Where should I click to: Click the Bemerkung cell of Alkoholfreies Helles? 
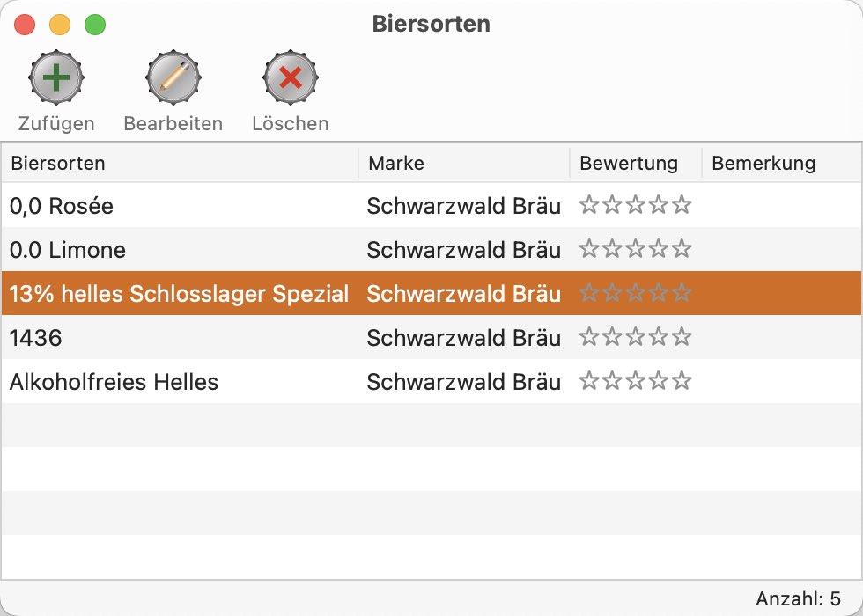(782, 381)
